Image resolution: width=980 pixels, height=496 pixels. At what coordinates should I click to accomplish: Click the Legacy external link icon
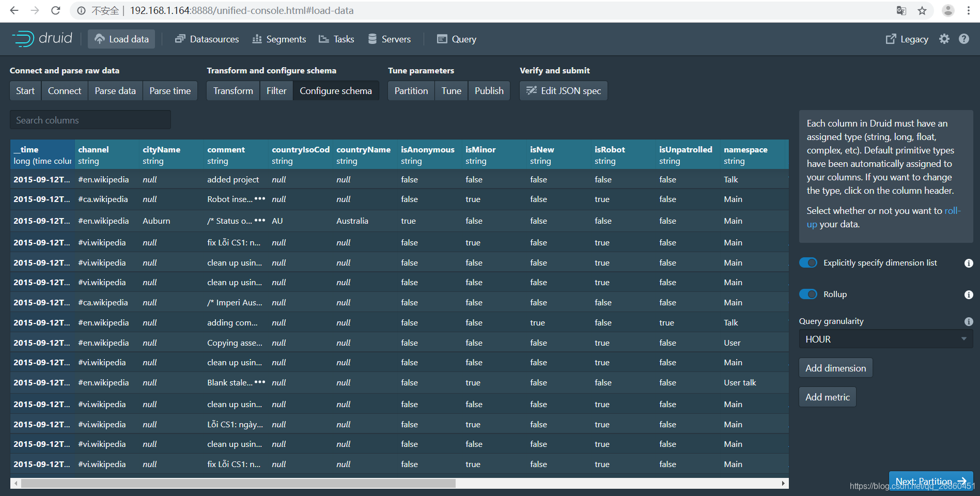pos(891,39)
